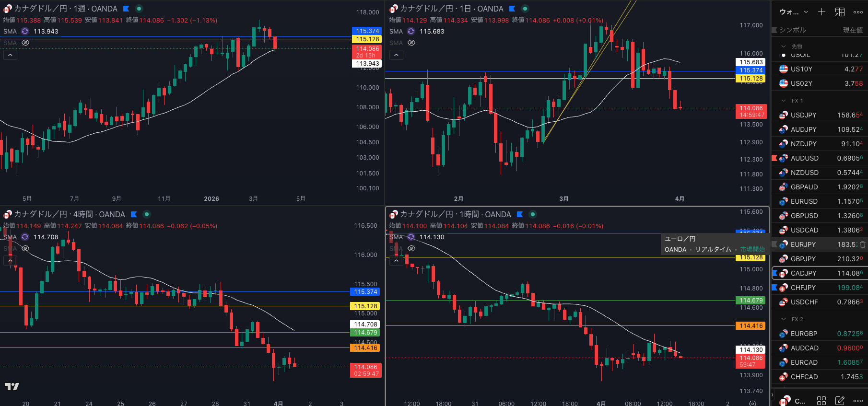Click the pencil note icon in bottom details bar
The width and height of the screenshot is (868, 406).
click(x=840, y=400)
